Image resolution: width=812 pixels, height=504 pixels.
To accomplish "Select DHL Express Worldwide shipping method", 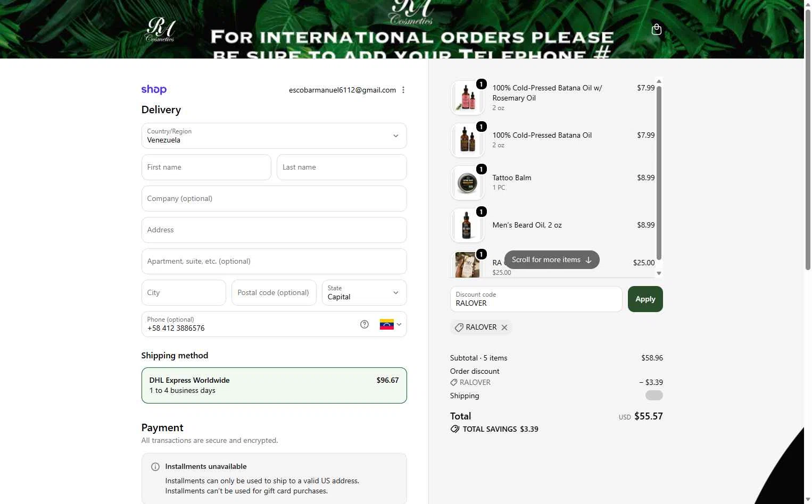I will pyautogui.click(x=274, y=385).
